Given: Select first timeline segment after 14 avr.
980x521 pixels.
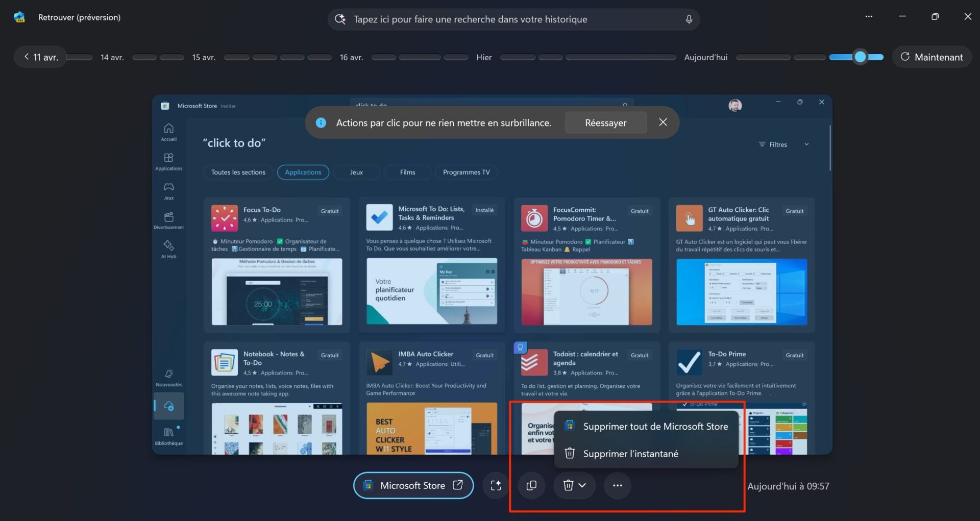Looking at the screenshot, I should tap(144, 57).
